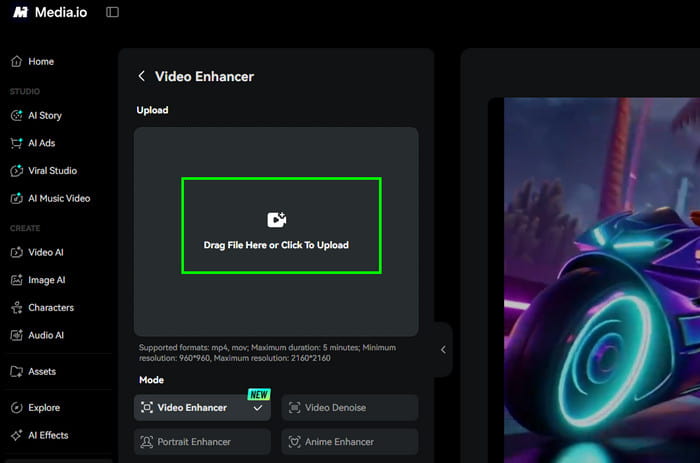Click the Media.io logo
Viewport: 700px width, 463px height.
click(x=50, y=12)
